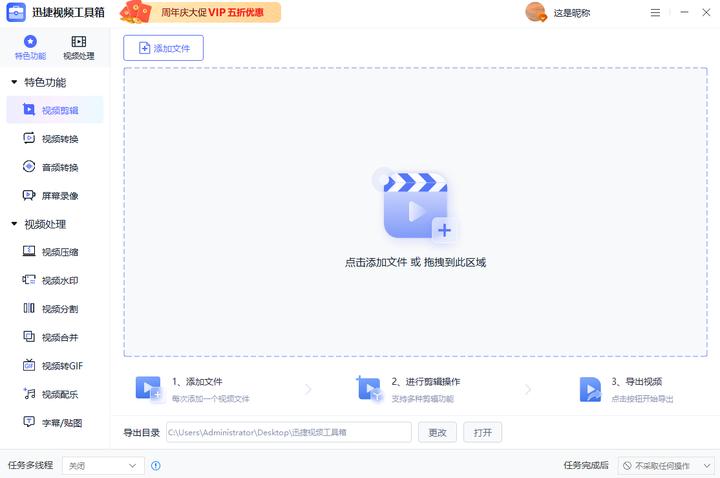
Task: Open the 视频压缩 compression tool
Action: [x=29, y=252]
